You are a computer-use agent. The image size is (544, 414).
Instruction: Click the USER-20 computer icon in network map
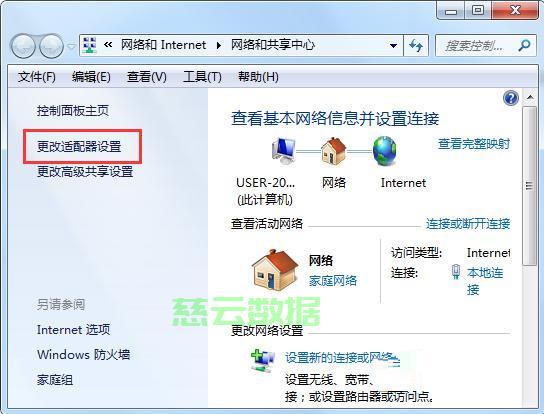[283, 150]
